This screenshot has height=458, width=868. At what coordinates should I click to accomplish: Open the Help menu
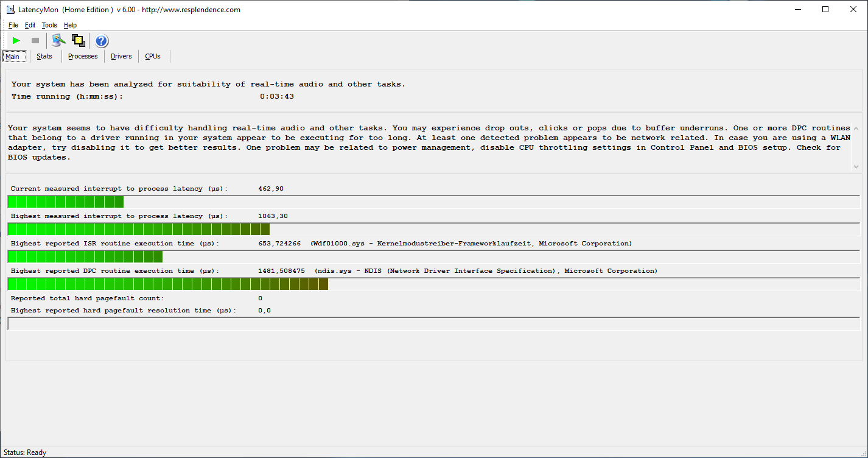click(x=70, y=25)
